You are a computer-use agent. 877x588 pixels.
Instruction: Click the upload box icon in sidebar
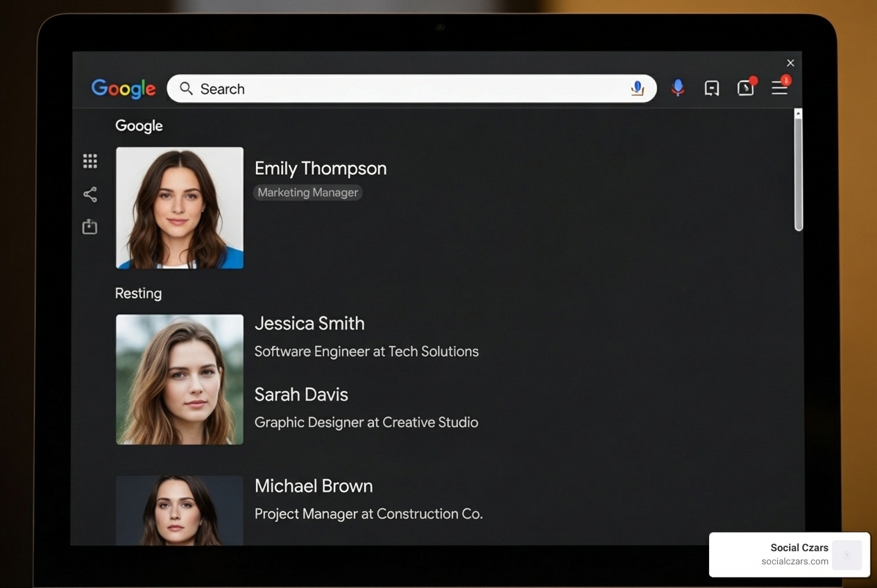(x=90, y=227)
